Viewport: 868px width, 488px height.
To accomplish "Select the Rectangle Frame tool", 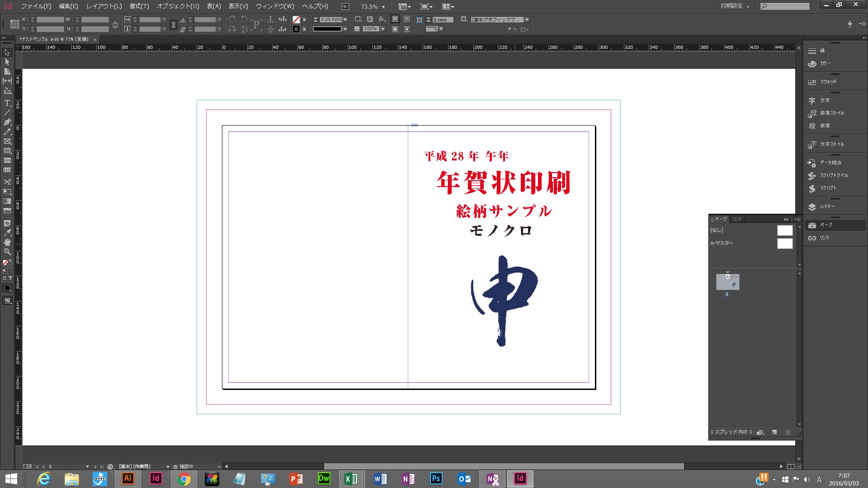I will [x=7, y=141].
